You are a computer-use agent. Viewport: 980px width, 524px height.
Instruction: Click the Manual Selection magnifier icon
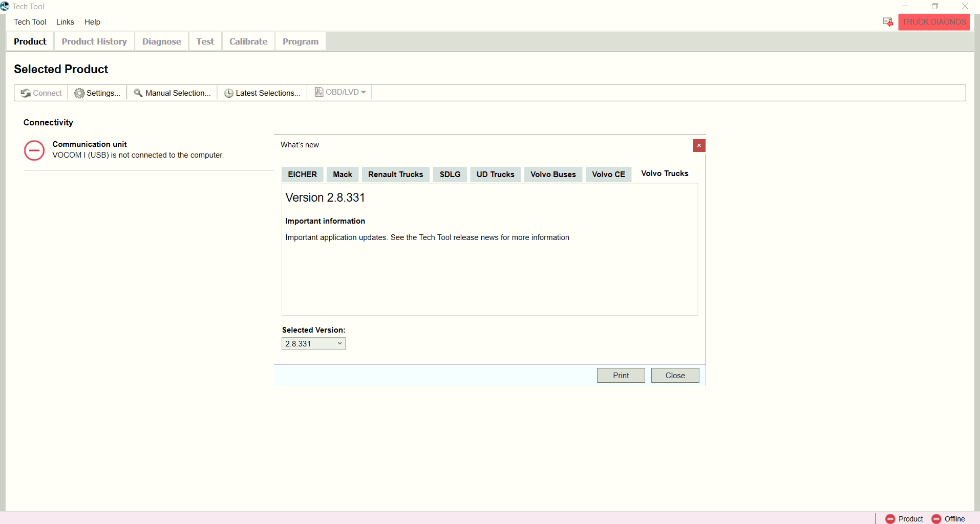pos(138,93)
